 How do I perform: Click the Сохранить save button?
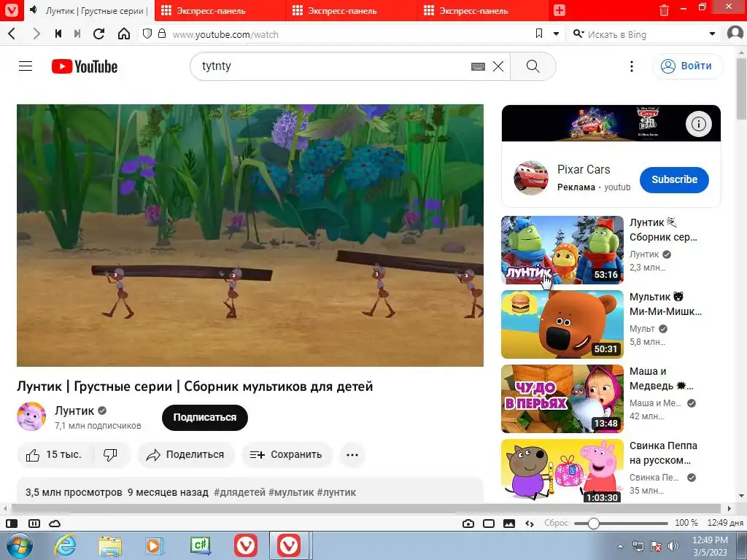[286, 455]
